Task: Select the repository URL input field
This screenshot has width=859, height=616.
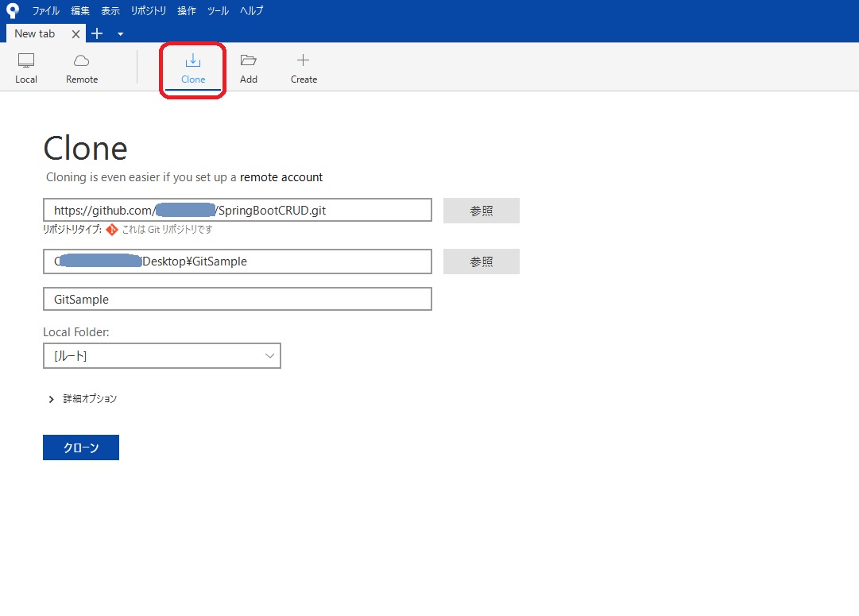Action: 237,209
